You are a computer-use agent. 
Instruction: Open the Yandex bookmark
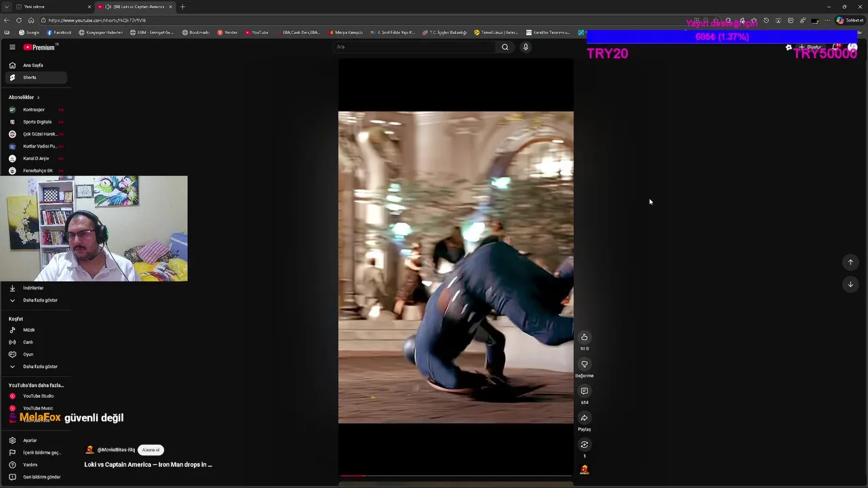coord(228,33)
